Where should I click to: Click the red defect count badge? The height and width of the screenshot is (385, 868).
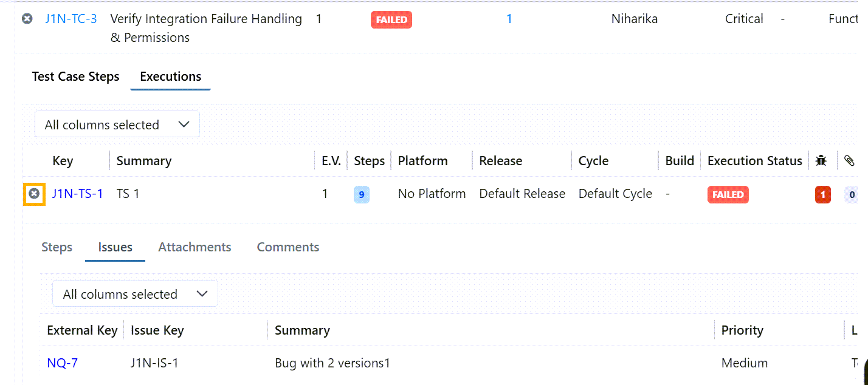tap(822, 195)
